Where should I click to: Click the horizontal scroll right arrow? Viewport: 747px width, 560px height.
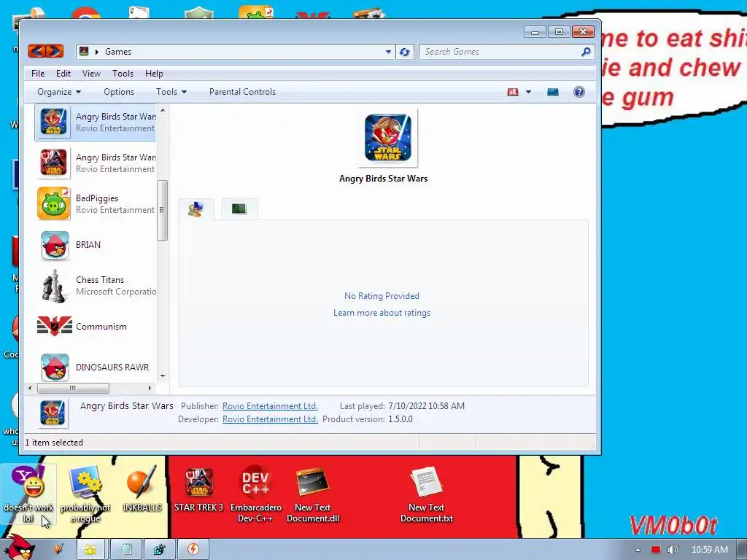(x=150, y=388)
